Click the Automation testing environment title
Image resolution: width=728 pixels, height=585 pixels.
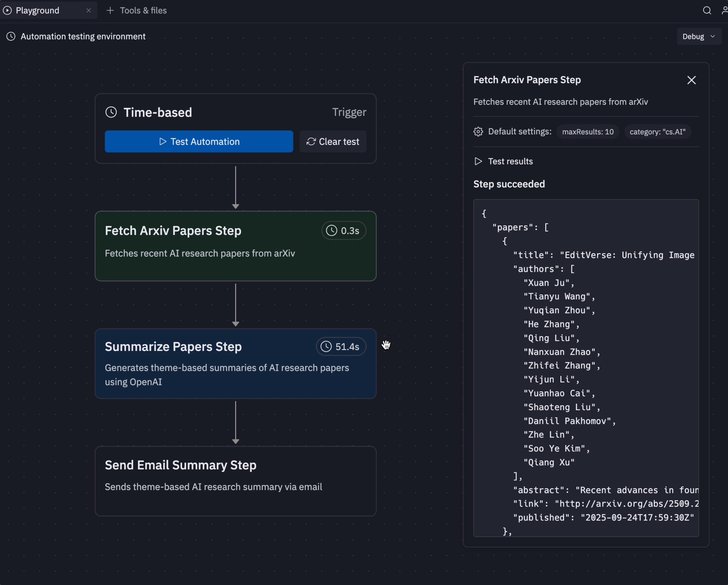click(83, 37)
